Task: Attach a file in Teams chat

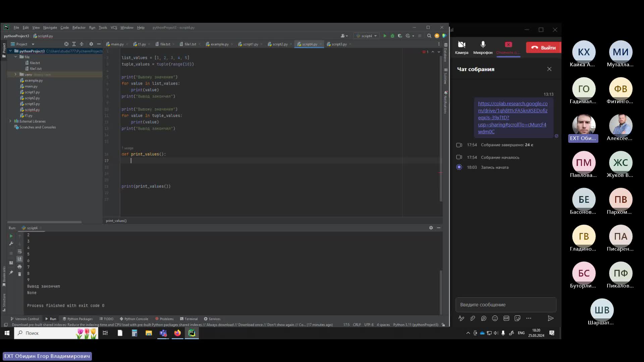Action: coord(473,318)
